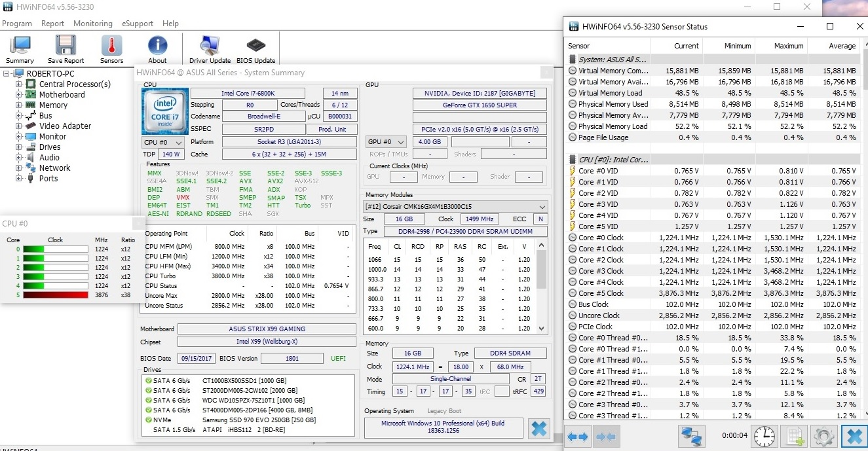Click the Uncore Clock sensor icon

coord(573,316)
